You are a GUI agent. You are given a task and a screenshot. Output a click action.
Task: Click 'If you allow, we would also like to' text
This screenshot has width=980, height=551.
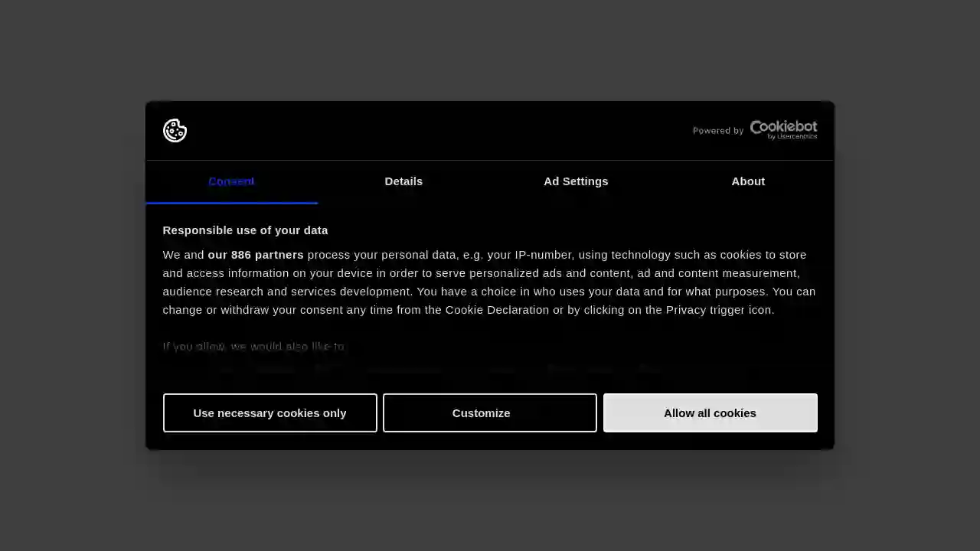253,347
